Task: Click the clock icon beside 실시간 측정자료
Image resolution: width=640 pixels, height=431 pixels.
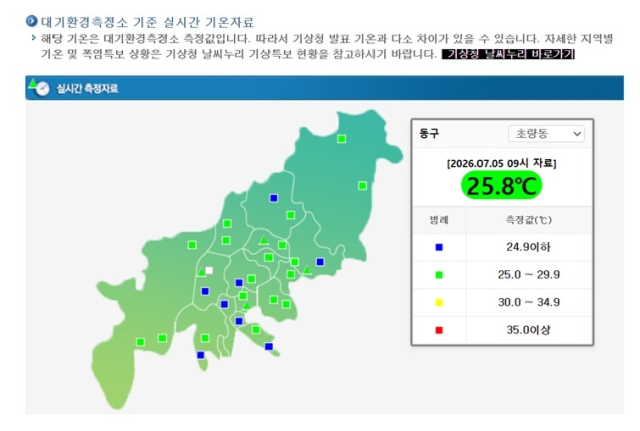Action: pos(40,87)
